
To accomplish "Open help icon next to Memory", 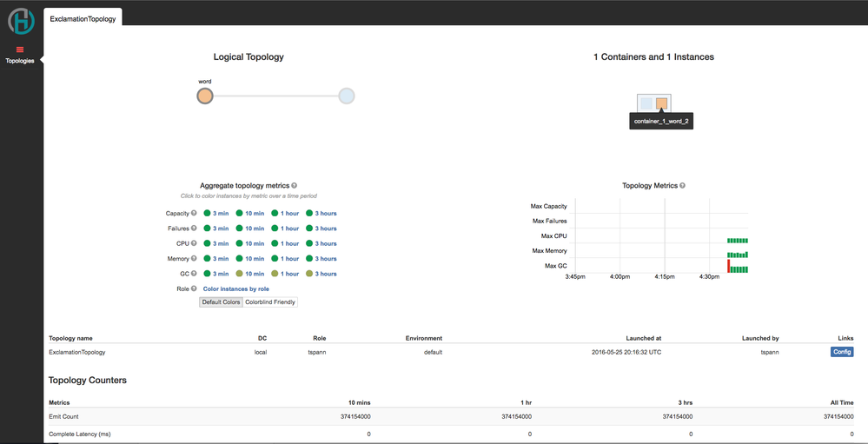I will (x=195, y=259).
